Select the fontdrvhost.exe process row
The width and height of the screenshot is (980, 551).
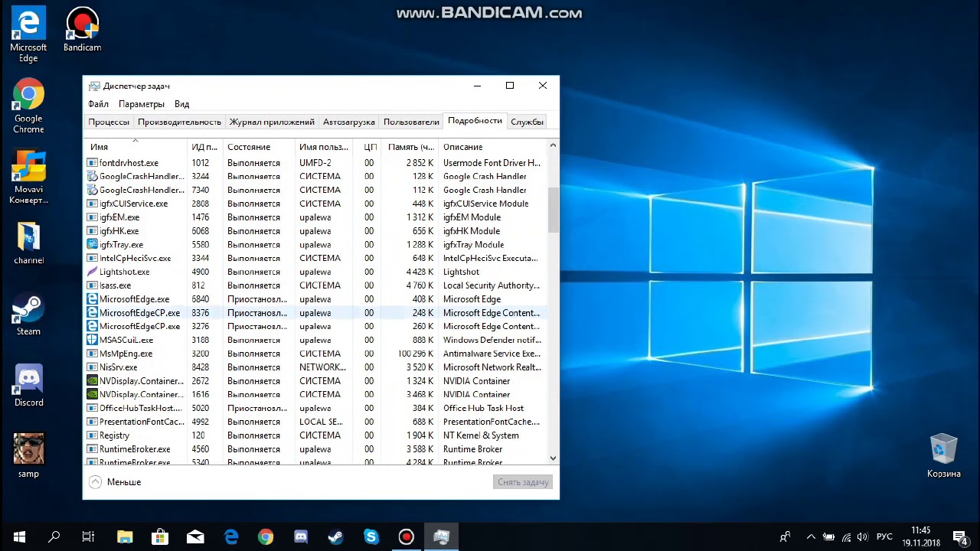tap(315, 163)
